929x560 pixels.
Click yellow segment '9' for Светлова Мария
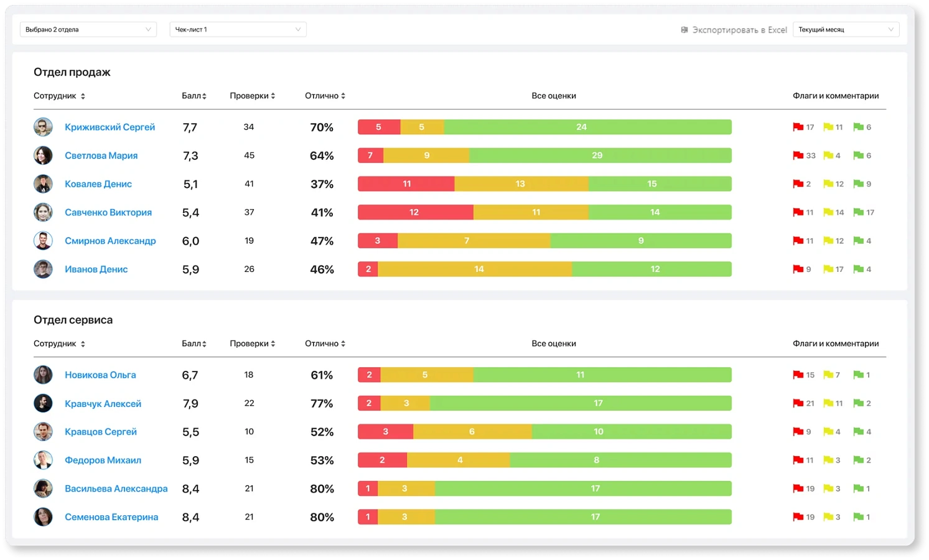pyautogui.click(x=426, y=156)
